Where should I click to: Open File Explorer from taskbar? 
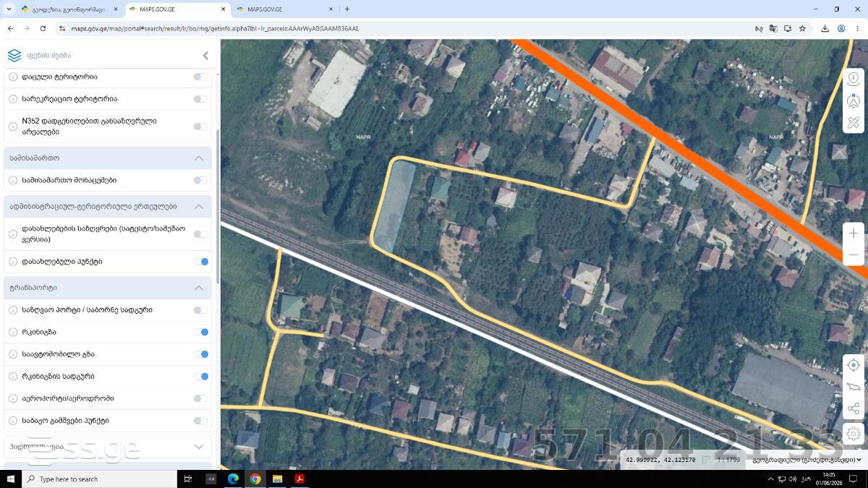pos(277,479)
